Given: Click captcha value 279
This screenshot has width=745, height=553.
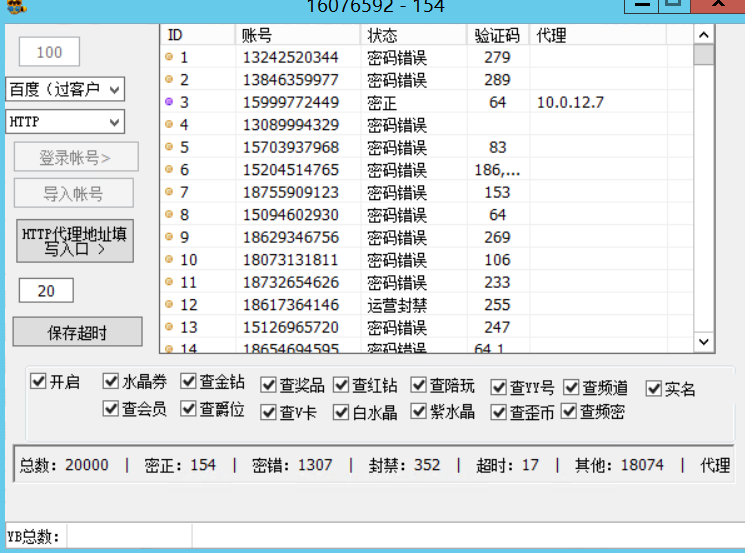Looking at the screenshot, I should 497,57.
